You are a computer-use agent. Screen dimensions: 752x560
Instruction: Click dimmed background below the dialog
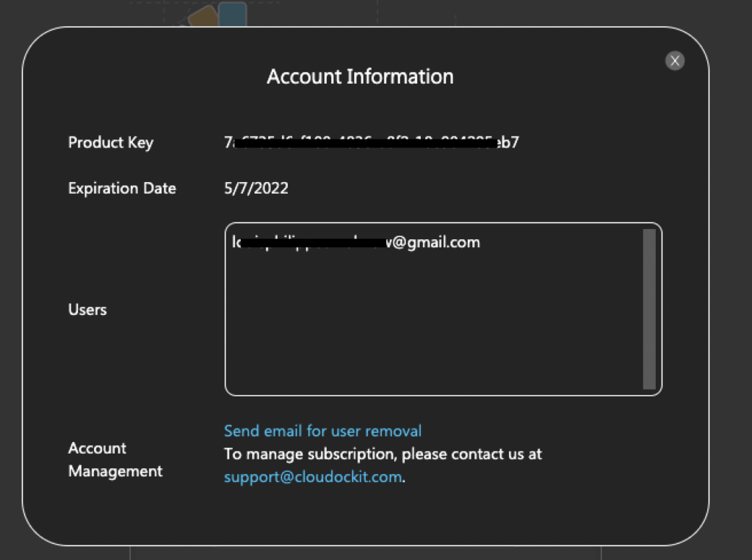coord(364,553)
